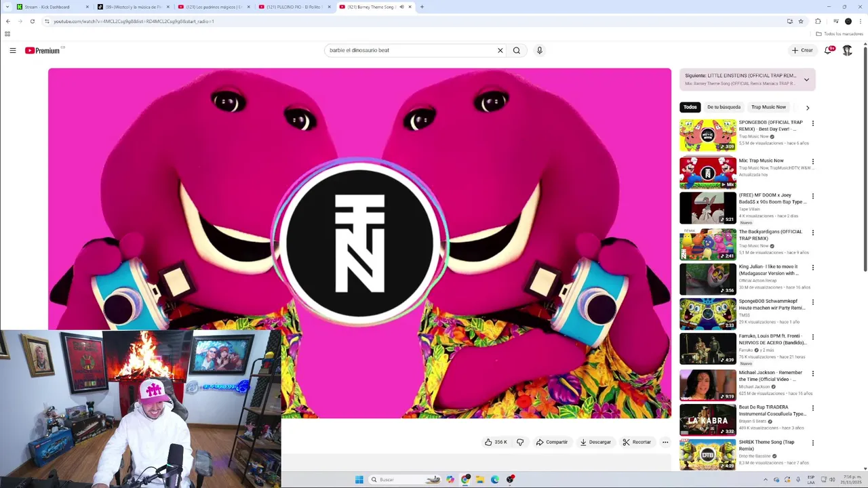Open Todos los marcadores folder
Screen dimensions: 868x488
[x=840, y=34]
